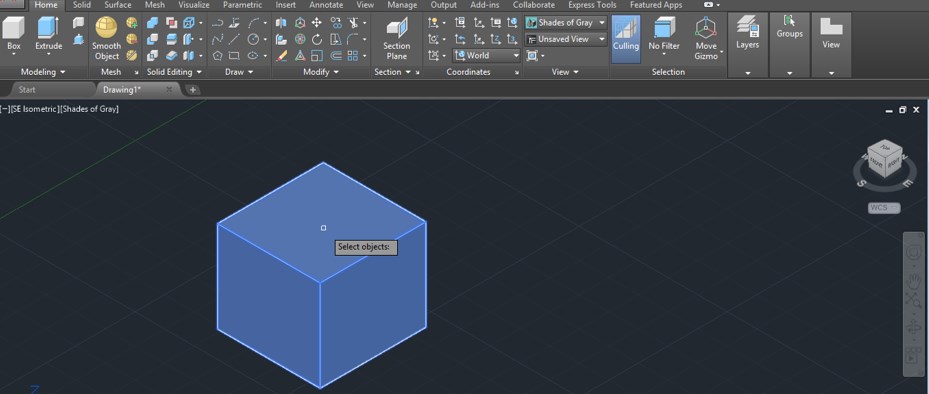Expand the Groups panel arrow

[789, 73]
